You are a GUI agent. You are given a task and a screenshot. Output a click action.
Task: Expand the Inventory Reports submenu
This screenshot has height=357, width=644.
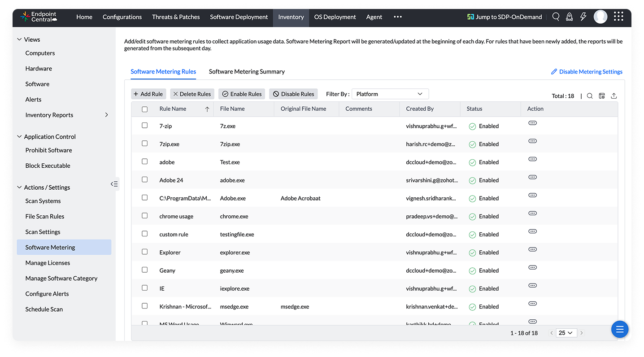[x=106, y=115]
